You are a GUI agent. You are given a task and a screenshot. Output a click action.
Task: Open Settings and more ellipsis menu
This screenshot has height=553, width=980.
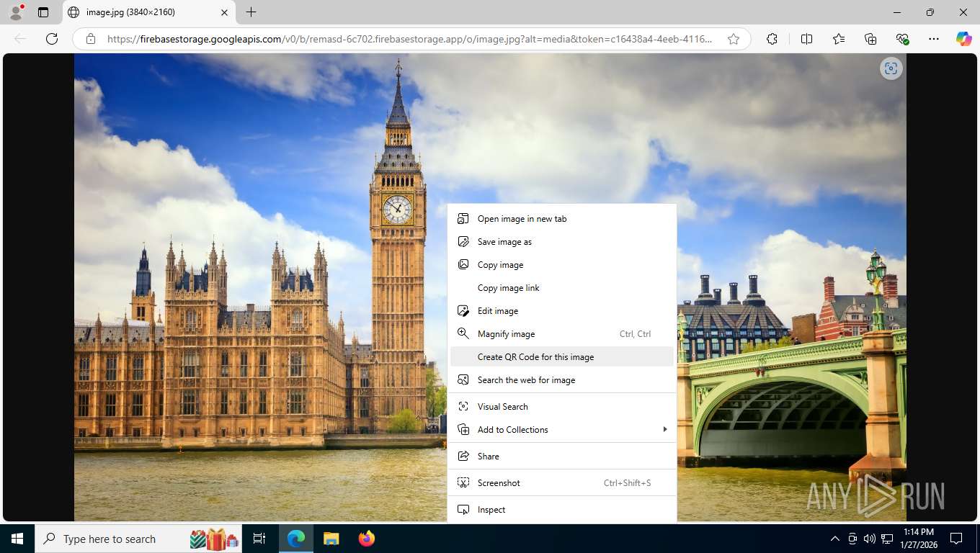[934, 39]
